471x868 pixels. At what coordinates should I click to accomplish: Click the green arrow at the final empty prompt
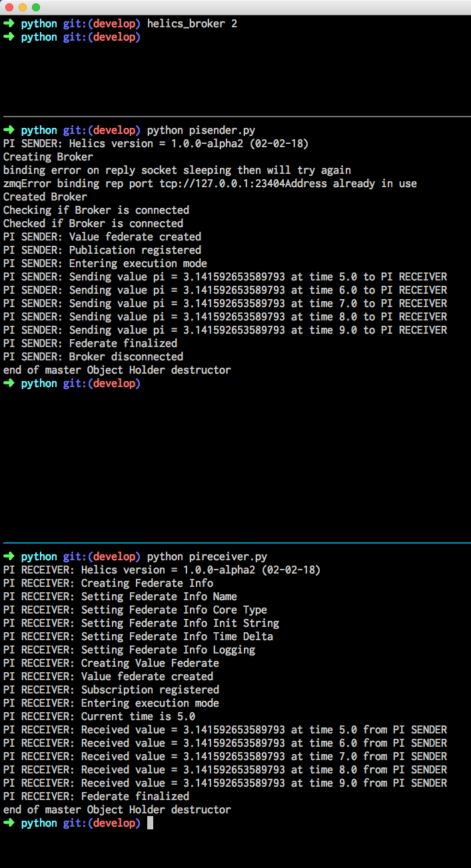coord(10,823)
